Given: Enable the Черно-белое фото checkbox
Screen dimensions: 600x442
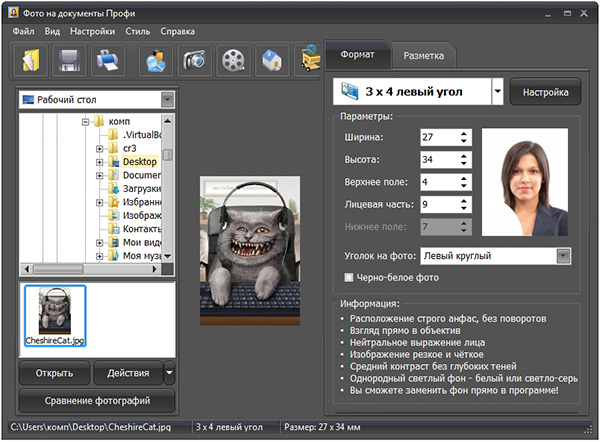Looking at the screenshot, I should click(x=348, y=277).
